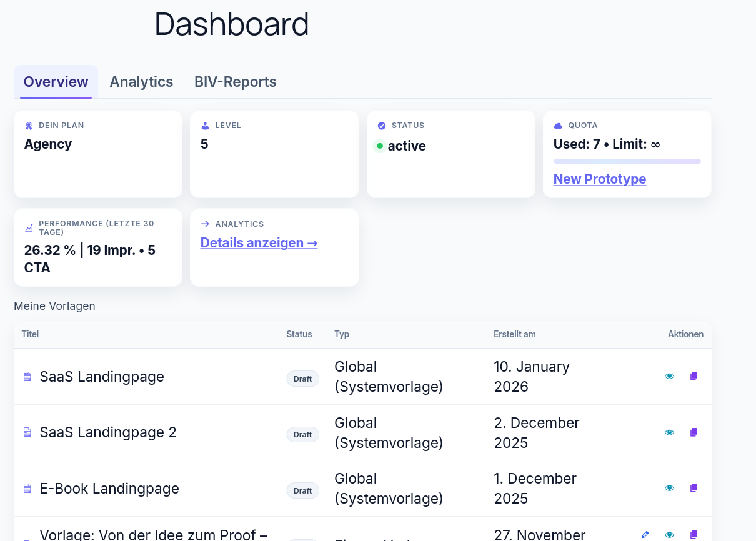
Task: Select the shield check icon beside Status
Action: tap(382, 124)
